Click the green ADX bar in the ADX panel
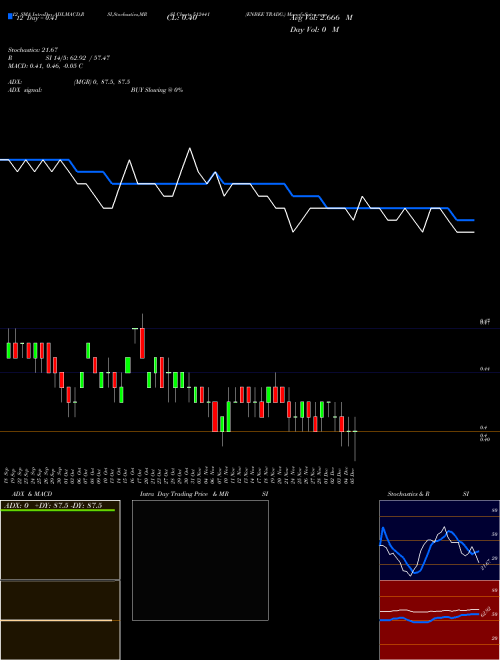This screenshot has height=660, width=500. pos(58,510)
